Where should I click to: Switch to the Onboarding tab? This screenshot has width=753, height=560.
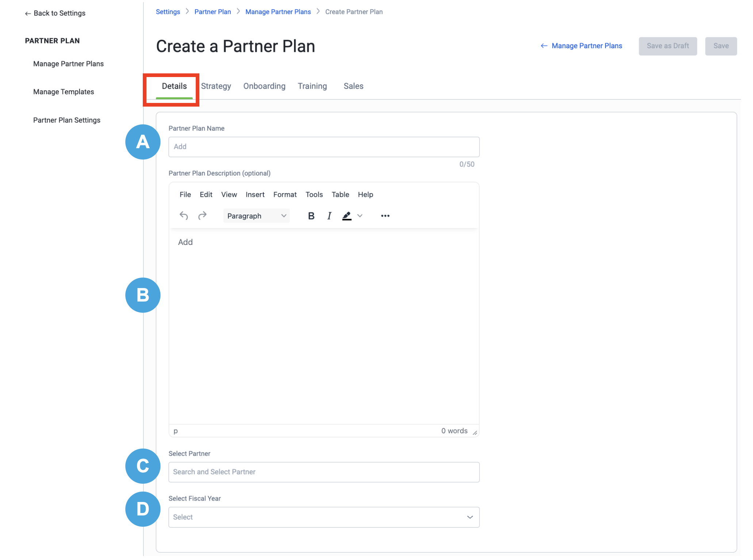point(264,87)
